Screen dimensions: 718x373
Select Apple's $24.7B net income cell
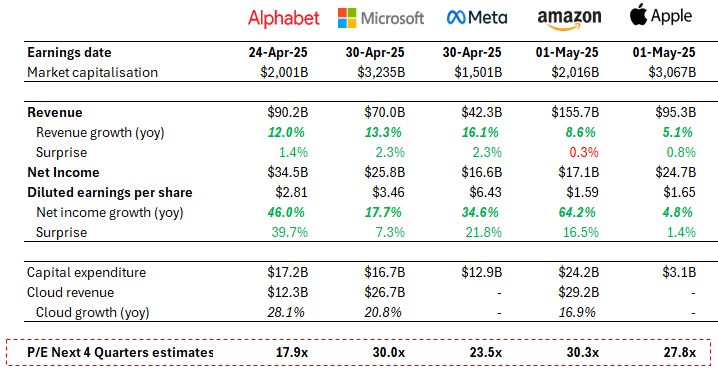tap(675, 173)
